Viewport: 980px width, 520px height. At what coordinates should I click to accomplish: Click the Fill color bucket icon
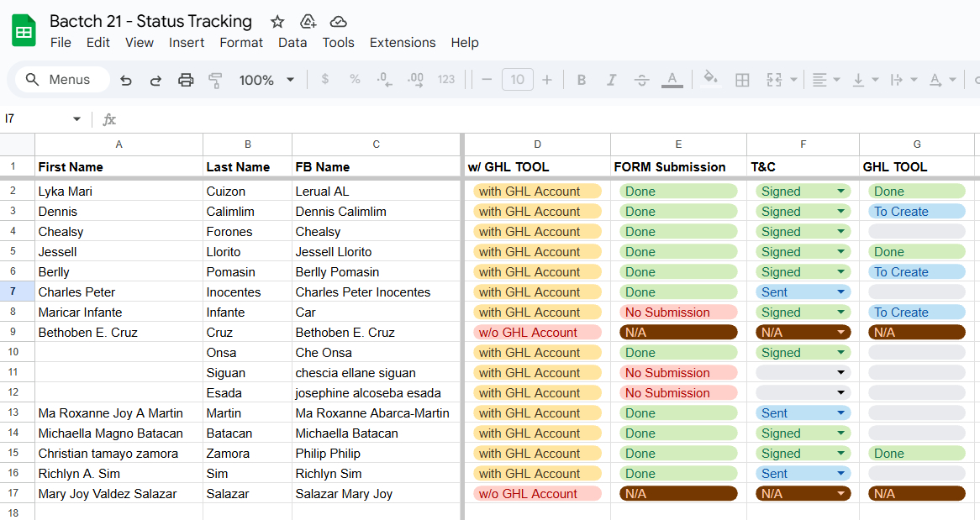pos(710,79)
